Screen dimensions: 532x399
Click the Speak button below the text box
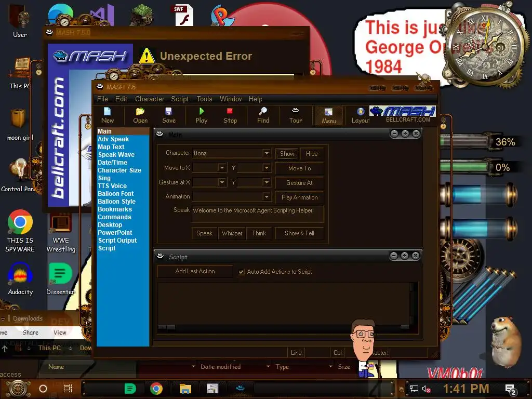pyautogui.click(x=204, y=233)
